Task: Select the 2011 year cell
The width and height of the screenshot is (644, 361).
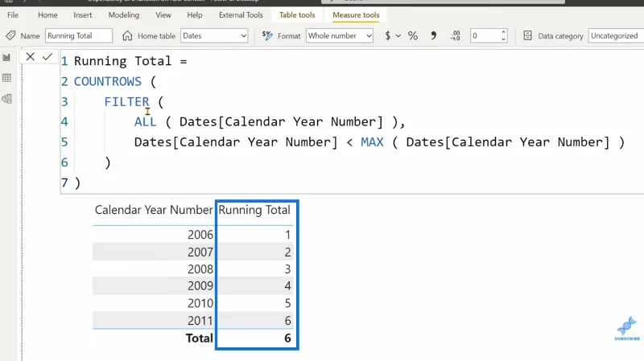Action: click(200, 320)
